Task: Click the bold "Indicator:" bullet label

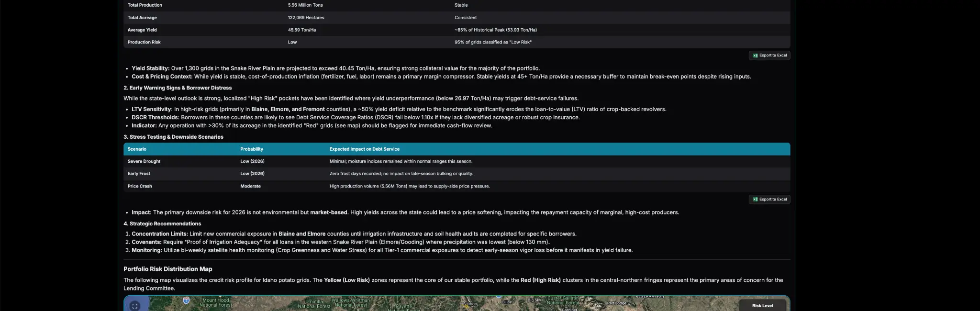Action: coord(144,126)
